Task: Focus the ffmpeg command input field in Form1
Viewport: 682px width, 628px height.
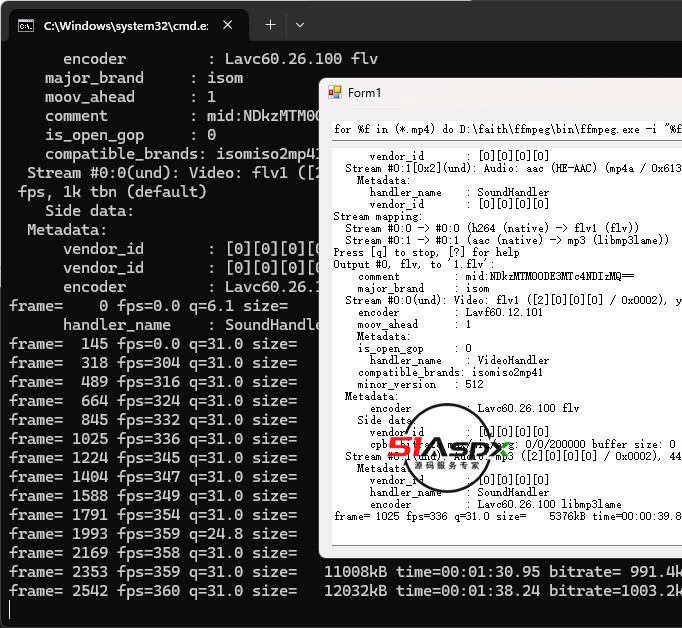Action: (x=507, y=131)
